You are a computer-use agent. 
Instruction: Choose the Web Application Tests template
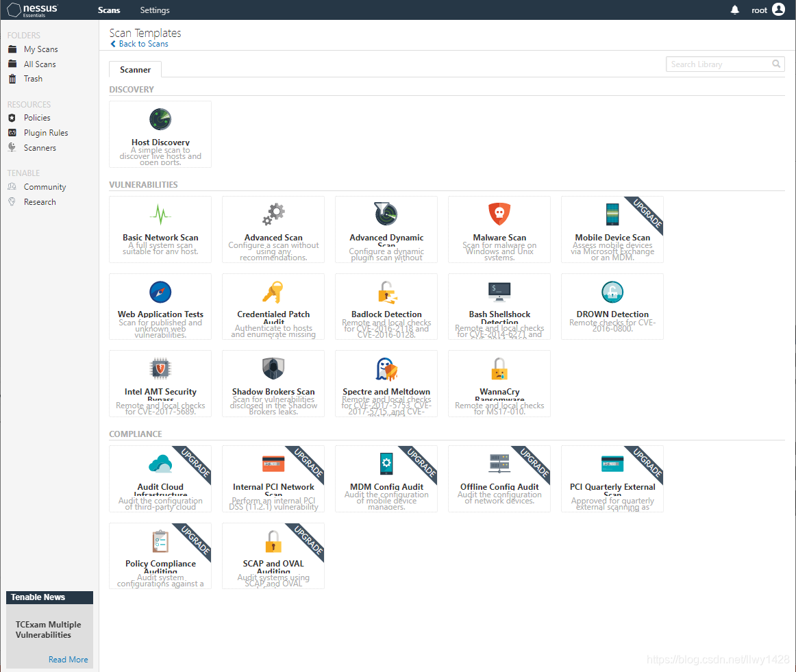click(x=160, y=306)
